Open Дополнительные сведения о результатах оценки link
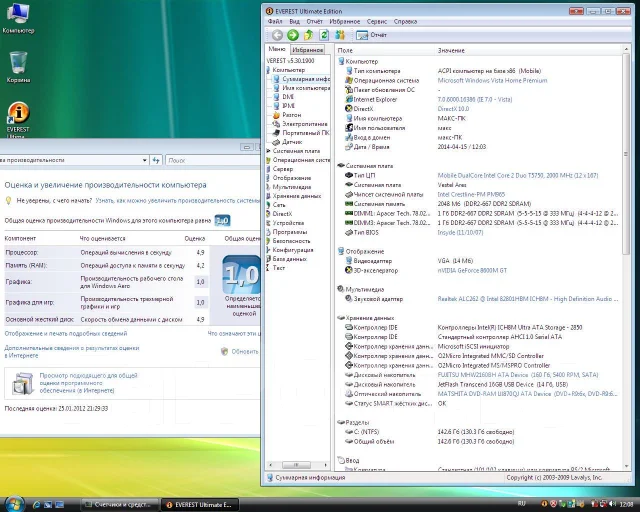The width and height of the screenshot is (640, 512). tap(72, 352)
